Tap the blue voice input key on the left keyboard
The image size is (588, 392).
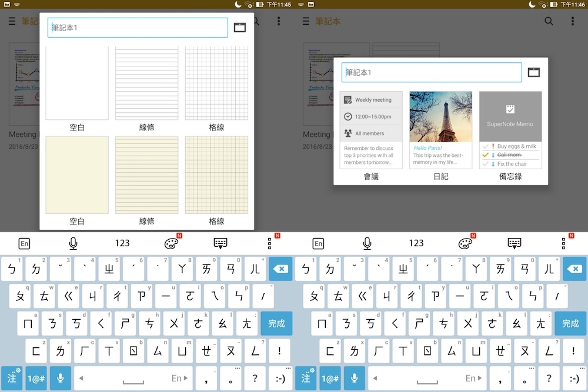[x=60, y=378]
